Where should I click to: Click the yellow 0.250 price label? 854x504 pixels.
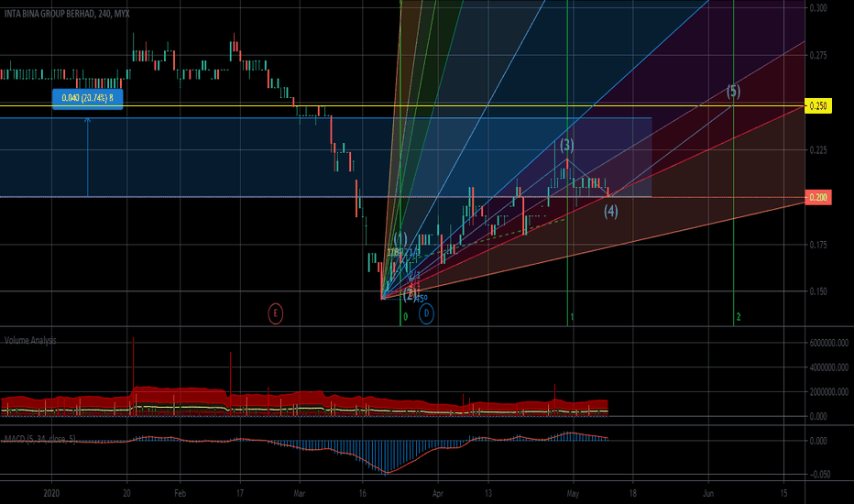point(818,105)
